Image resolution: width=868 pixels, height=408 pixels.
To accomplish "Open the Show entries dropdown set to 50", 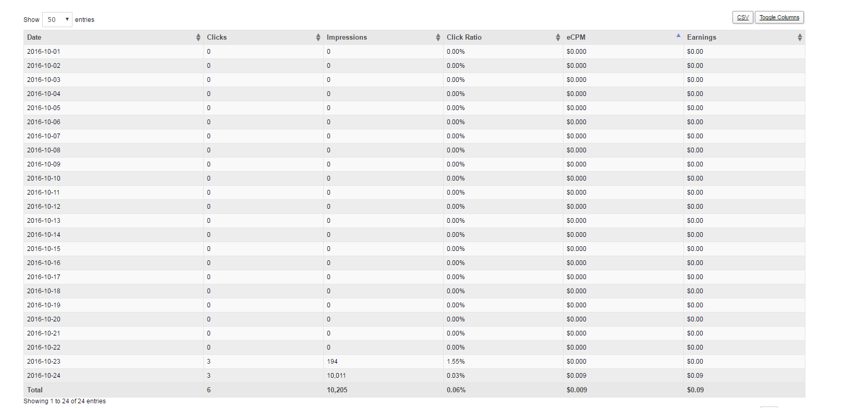I will point(57,19).
